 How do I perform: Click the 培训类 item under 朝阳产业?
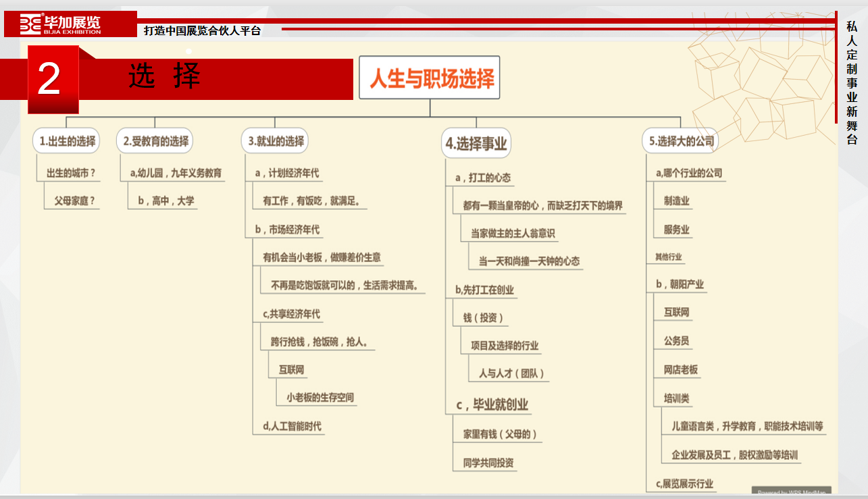point(676,398)
